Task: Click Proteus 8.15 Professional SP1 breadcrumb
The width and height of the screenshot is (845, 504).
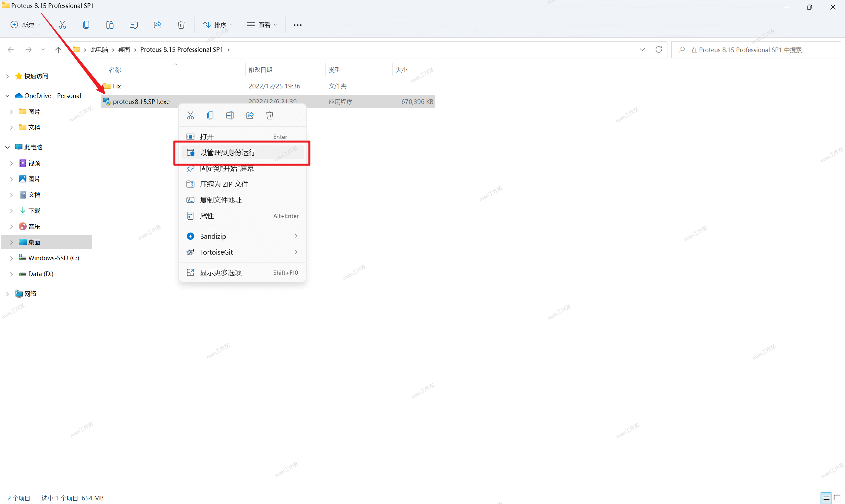Action: pos(182,49)
